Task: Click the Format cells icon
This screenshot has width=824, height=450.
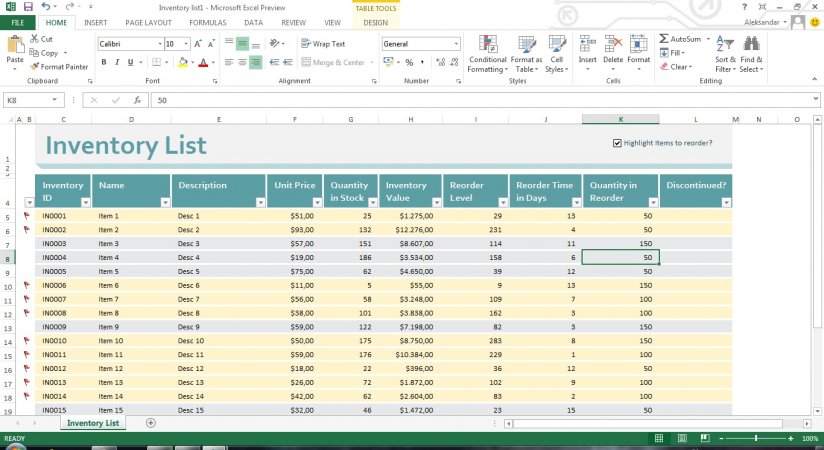Action: pos(638,44)
